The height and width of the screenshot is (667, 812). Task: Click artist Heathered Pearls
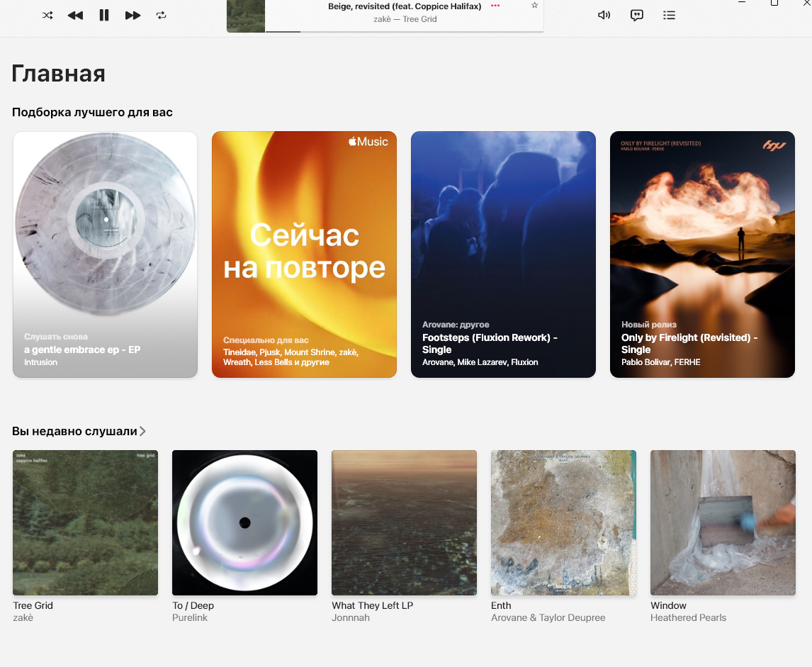688,618
